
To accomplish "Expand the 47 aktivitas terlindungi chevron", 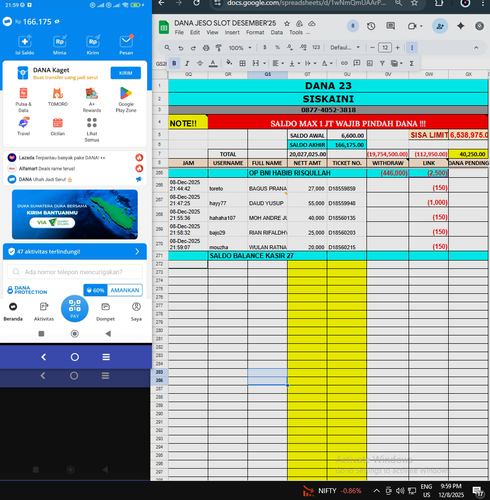I will (137, 252).
